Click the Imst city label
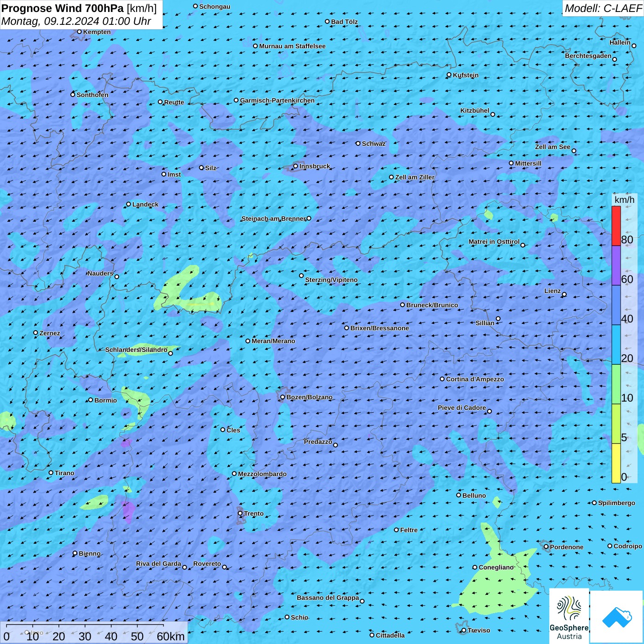This screenshot has height=644, width=644. point(174,174)
